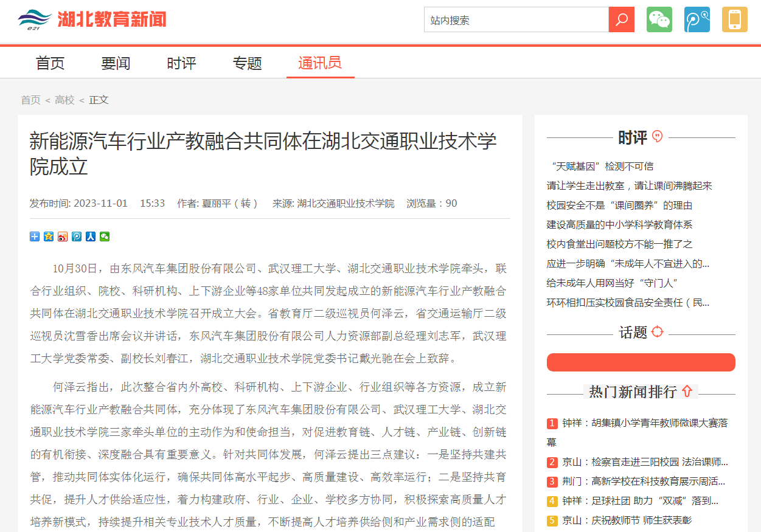Image resolution: width=761 pixels, height=532 pixels.
Task: Switch to the 要闻 tab
Action: pyautogui.click(x=116, y=63)
